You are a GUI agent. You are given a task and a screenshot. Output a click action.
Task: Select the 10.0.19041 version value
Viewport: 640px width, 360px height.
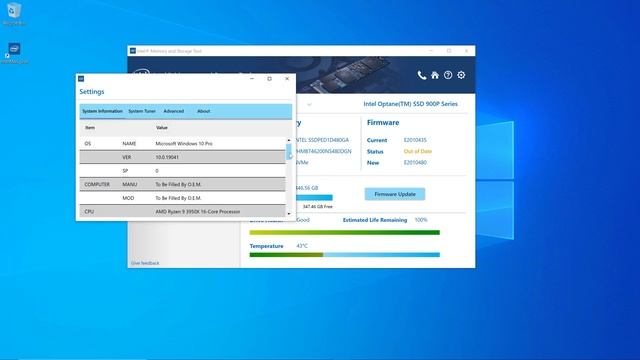[167, 157]
